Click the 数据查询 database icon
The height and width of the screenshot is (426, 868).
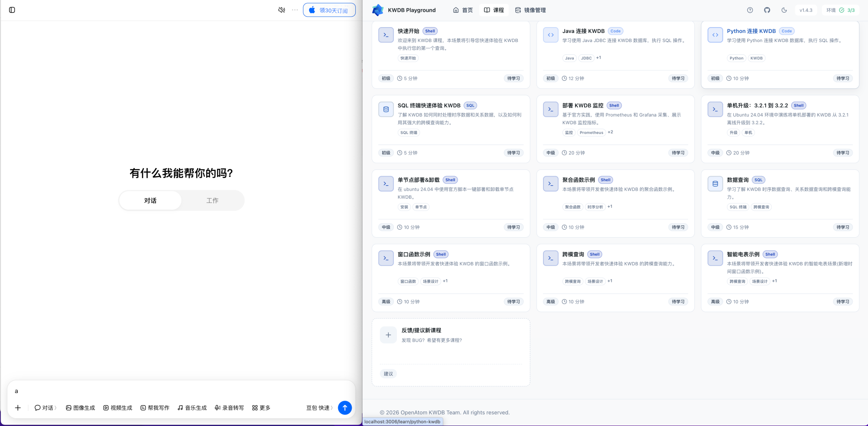point(715,184)
